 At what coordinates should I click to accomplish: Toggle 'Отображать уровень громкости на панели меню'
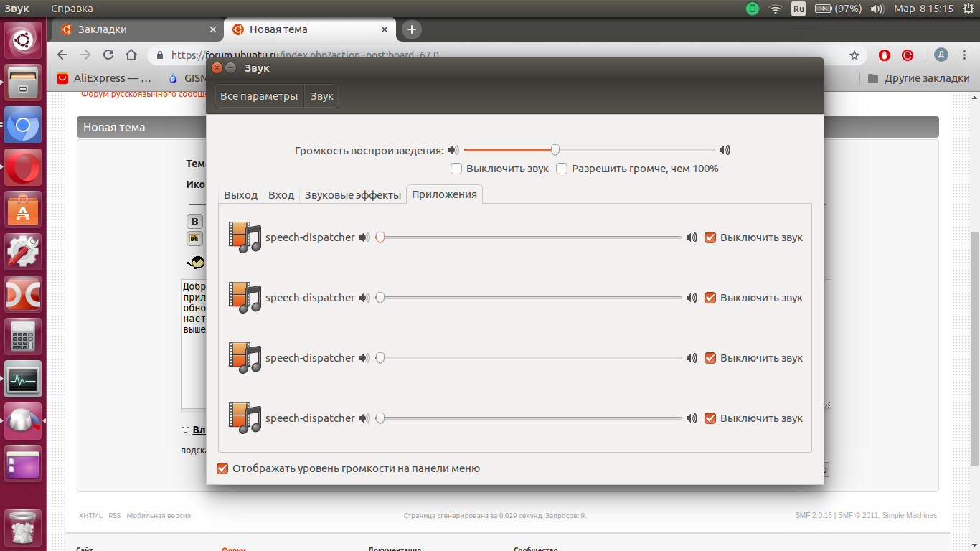[348, 468]
